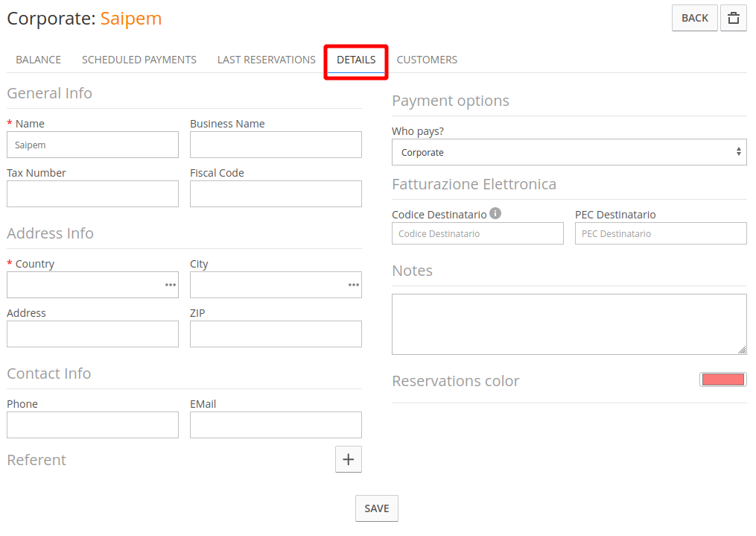This screenshot has height=536, width=756.
Task: Pick the Reservations color swatch
Action: coord(722,379)
